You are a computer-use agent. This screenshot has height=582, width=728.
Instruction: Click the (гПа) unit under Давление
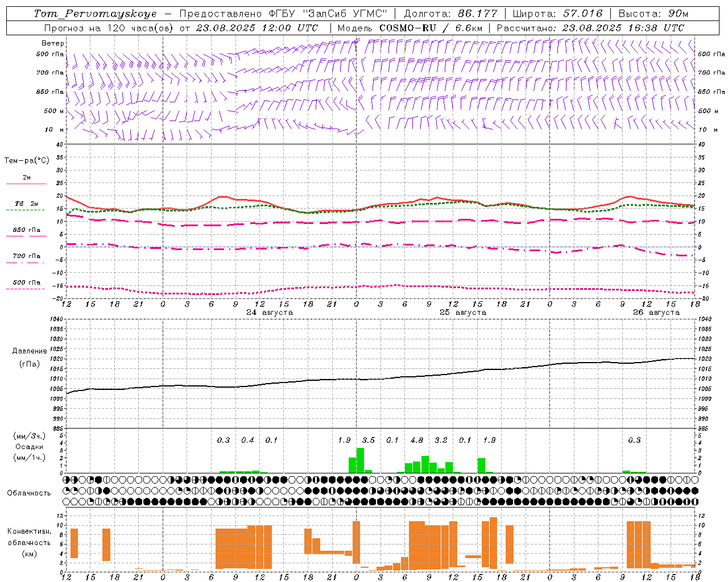click(30, 364)
